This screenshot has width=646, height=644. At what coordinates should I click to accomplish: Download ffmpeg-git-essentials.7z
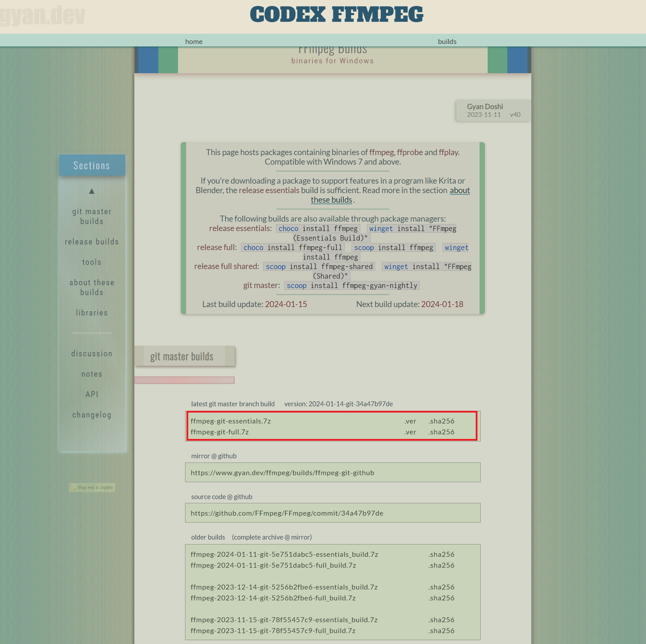tap(231, 421)
